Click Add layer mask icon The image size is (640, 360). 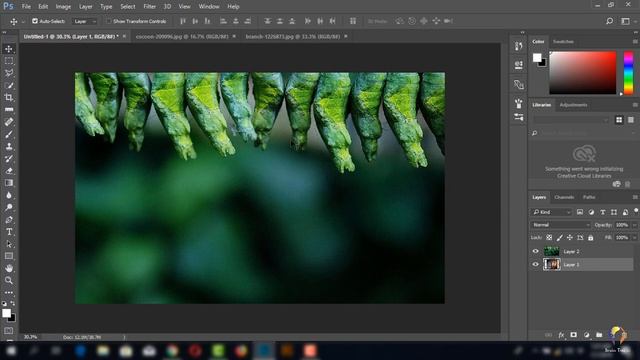point(573,335)
